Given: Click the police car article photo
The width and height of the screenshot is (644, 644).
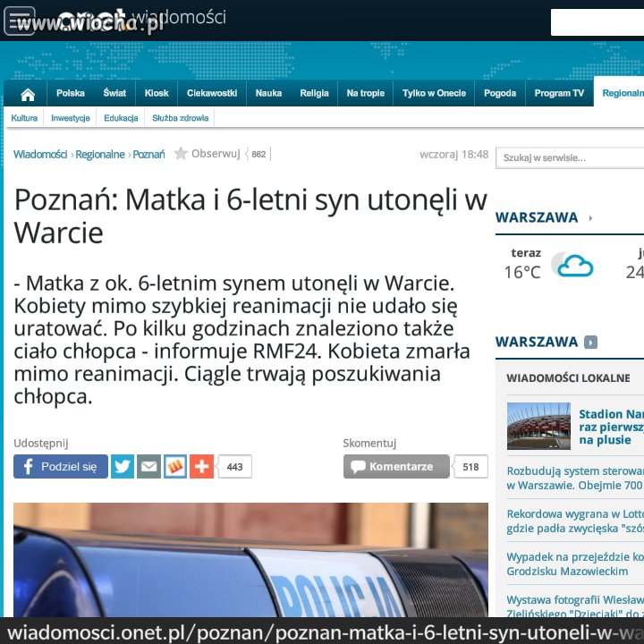Looking at the screenshot, I should (x=250, y=559).
